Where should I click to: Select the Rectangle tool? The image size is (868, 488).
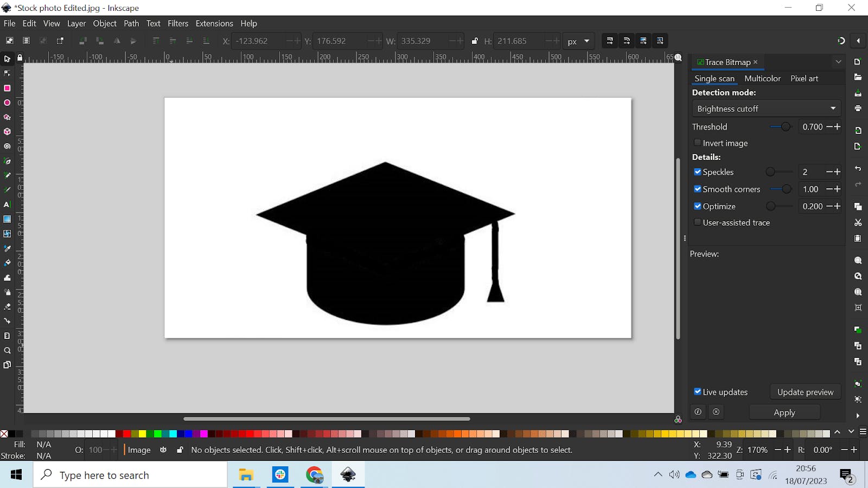tap(7, 88)
